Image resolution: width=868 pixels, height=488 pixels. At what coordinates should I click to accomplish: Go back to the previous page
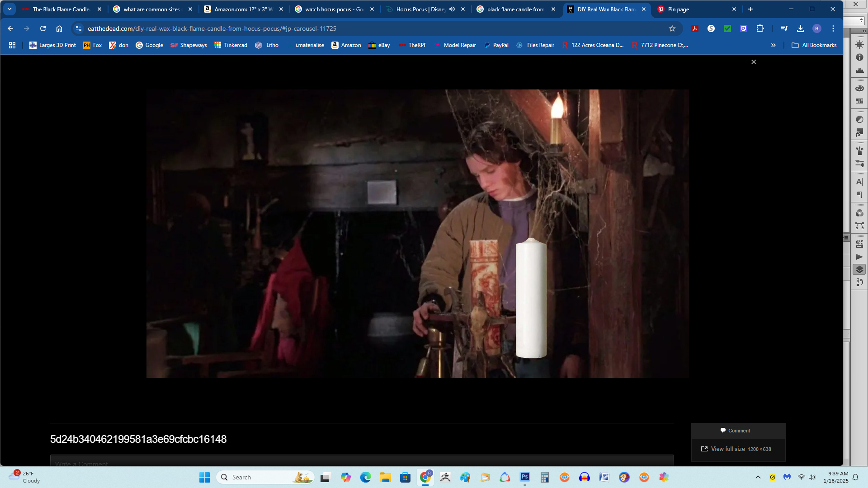click(x=10, y=28)
